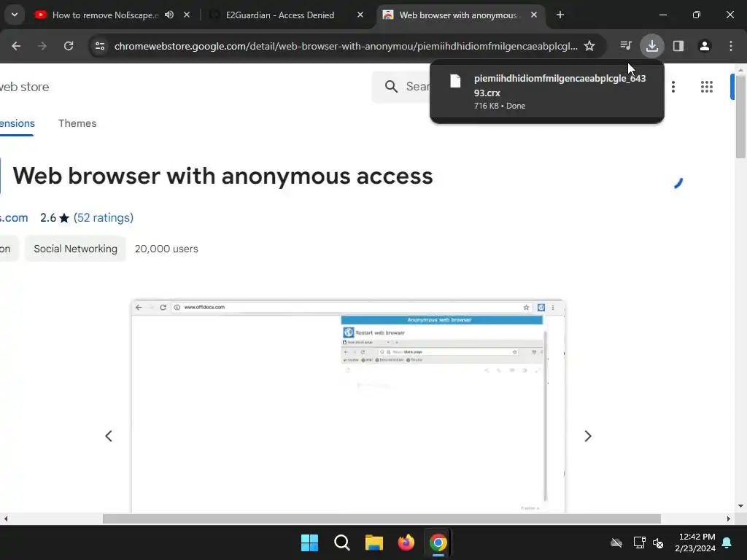Open web store three-dot options menu
Screen dimensions: 747x560
[x=673, y=87]
